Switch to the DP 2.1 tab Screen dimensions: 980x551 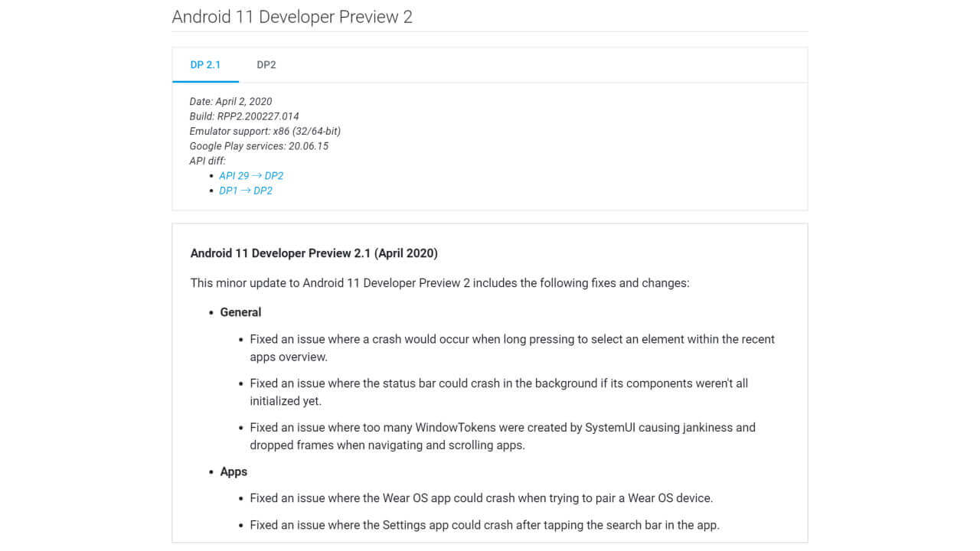tap(205, 65)
